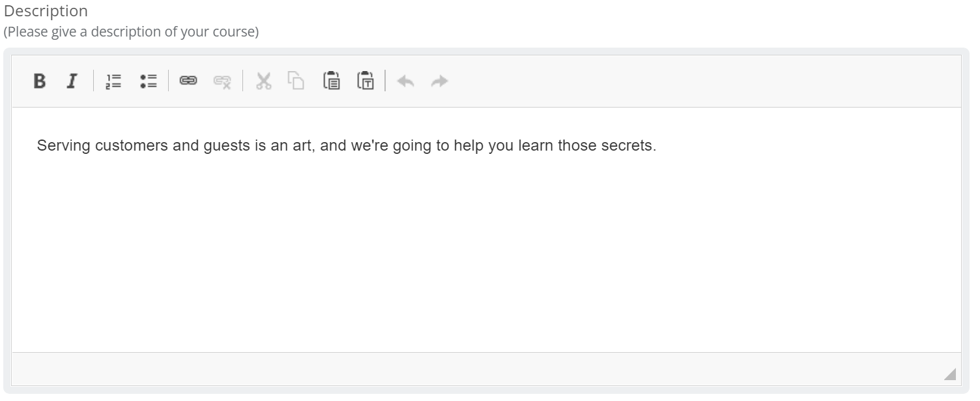Redo the last undone edit
980x401 pixels.
coord(440,82)
